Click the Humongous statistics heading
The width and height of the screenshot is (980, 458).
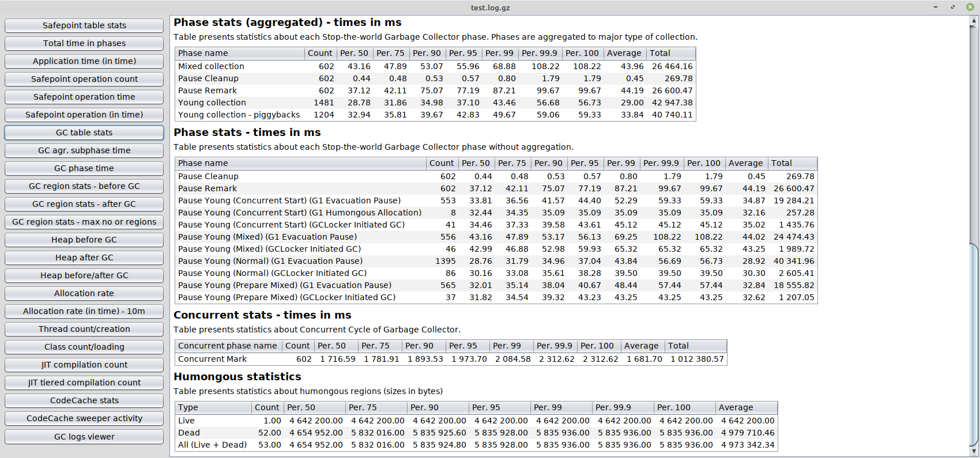coord(238,377)
